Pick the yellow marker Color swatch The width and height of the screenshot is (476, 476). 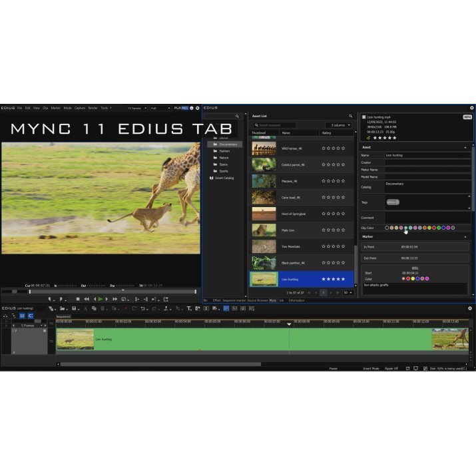pyautogui.click(x=413, y=279)
